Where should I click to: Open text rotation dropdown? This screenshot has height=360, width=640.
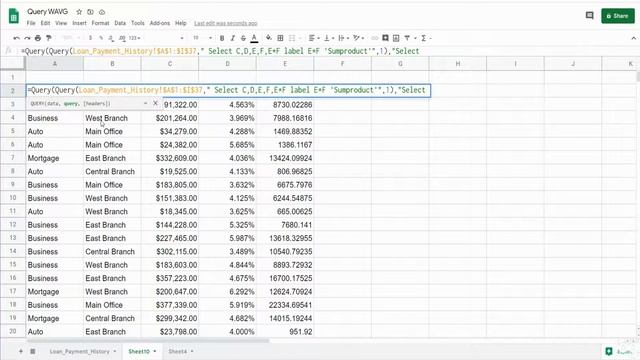tap(358, 38)
